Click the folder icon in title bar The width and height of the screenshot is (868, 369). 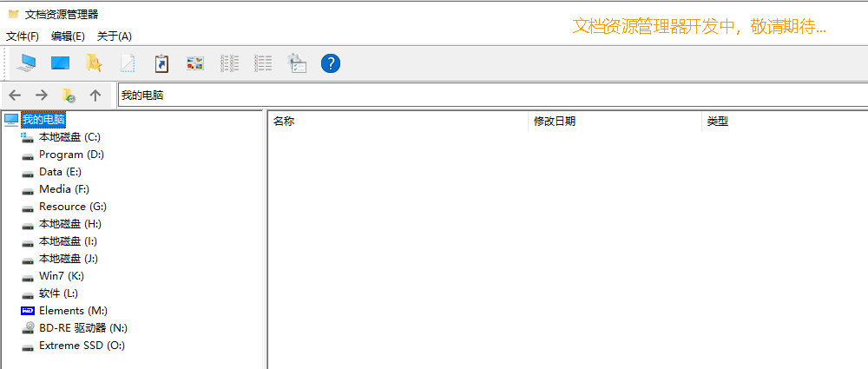point(13,15)
